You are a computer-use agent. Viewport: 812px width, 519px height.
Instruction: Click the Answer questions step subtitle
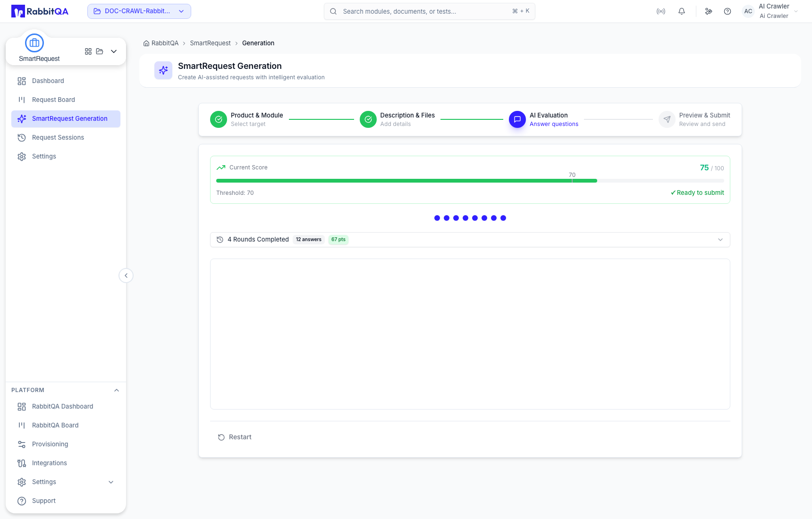pyautogui.click(x=554, y=124)
